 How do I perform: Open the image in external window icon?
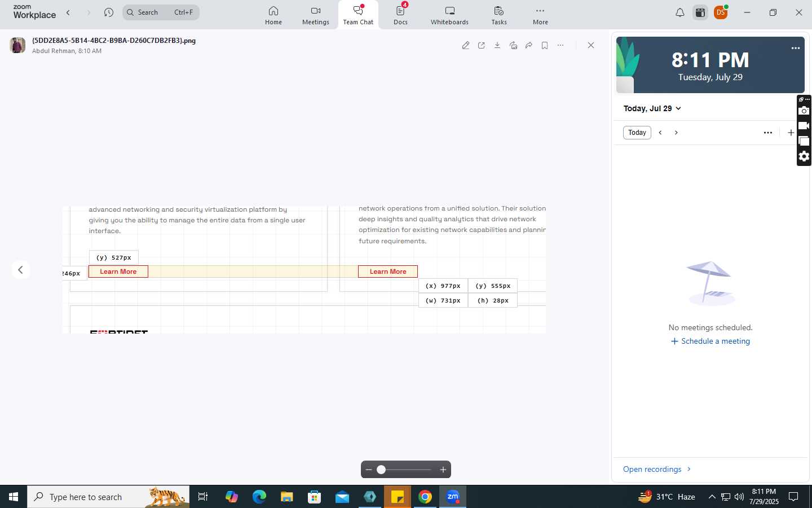coord(482,45)
